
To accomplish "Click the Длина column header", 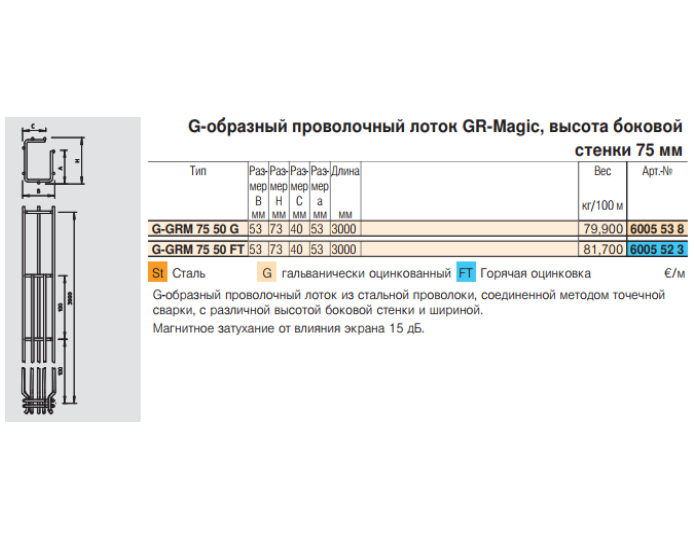I will point(345,172).
